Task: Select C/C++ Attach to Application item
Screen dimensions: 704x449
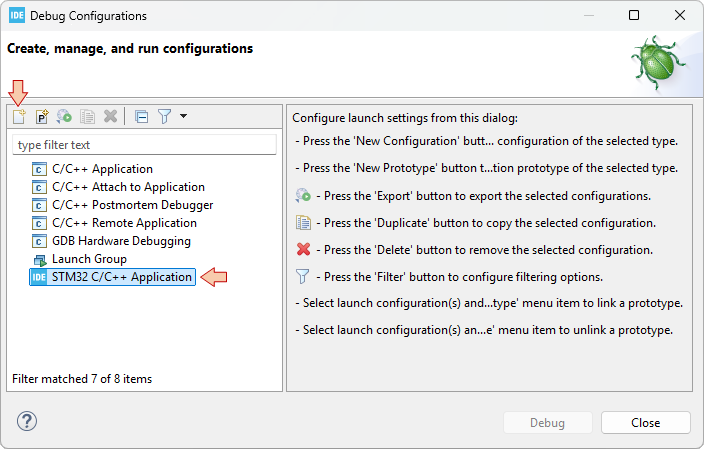Action: 128,187
